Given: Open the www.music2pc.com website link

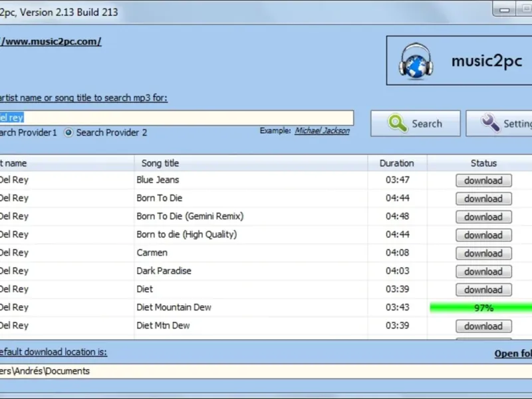Looking at the screenshot, I should [x=51, y=41].
